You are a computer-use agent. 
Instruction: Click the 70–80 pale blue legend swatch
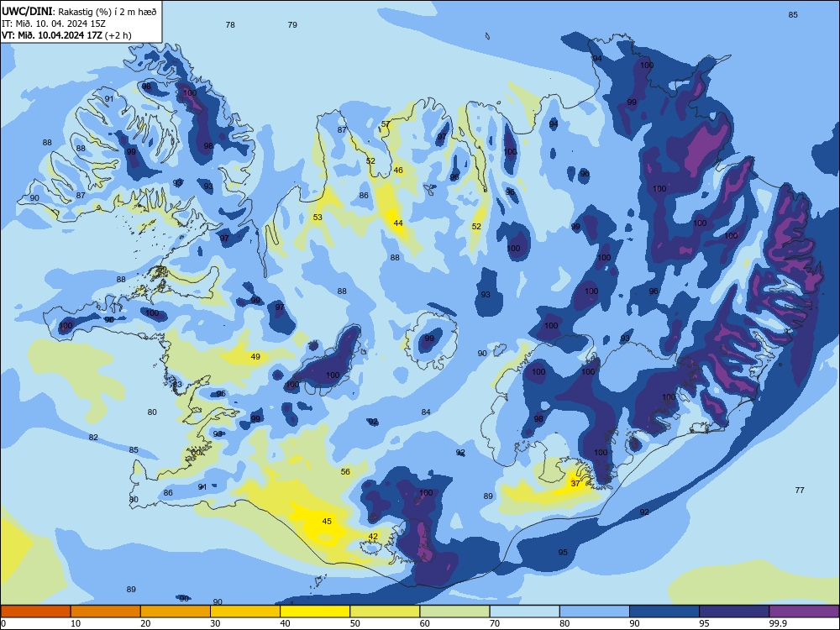click(x=524, y=612)
